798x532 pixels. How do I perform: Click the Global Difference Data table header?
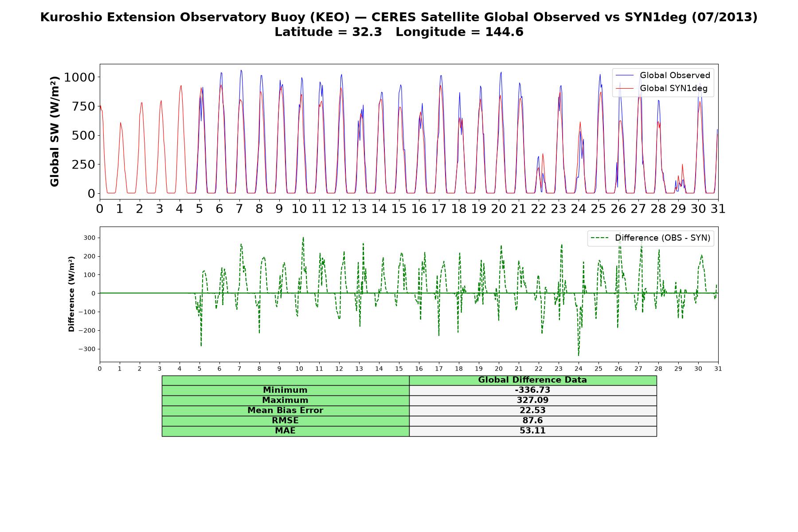pyautogui.click(x=532, y=380)
